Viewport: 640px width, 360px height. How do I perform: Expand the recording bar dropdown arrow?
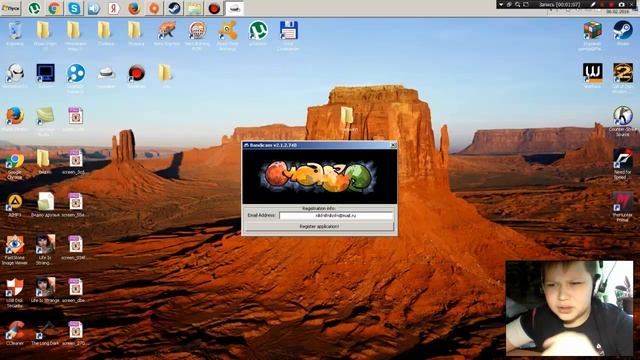(501, 4)
